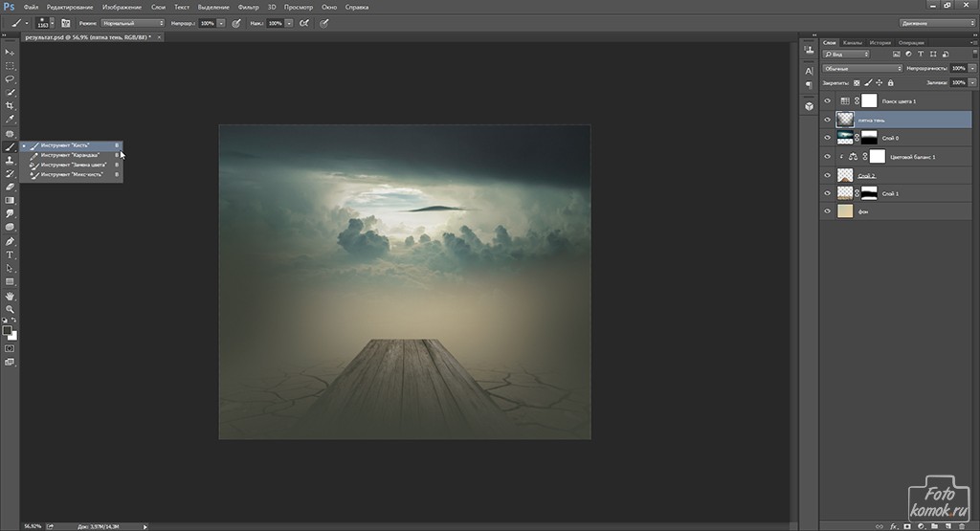Screen dimensions: 980x531
Task: Open the brush 'Режим' blend mode dropdown
Action: coord(133,22)
